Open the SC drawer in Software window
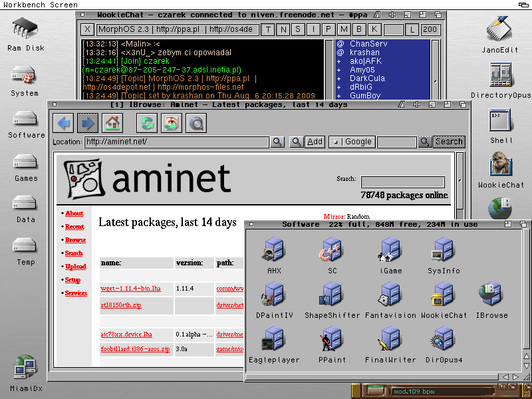532x399 pixels. coord(332,250)
